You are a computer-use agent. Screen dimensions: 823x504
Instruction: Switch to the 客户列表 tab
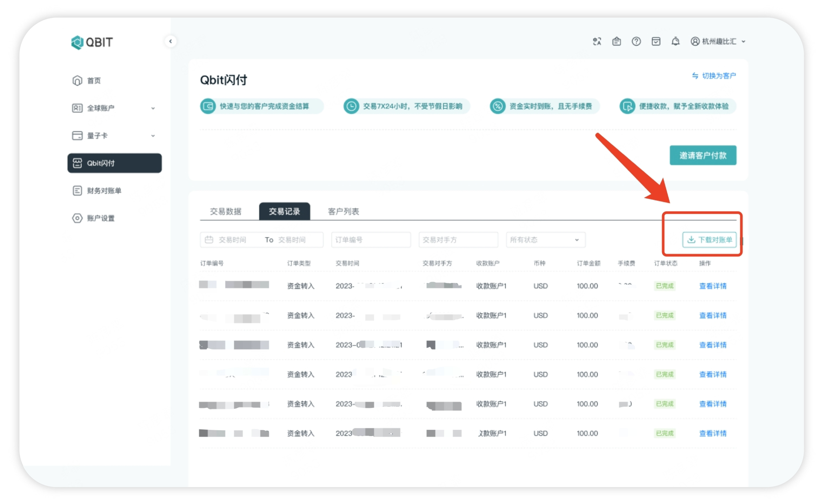[344, 212]
